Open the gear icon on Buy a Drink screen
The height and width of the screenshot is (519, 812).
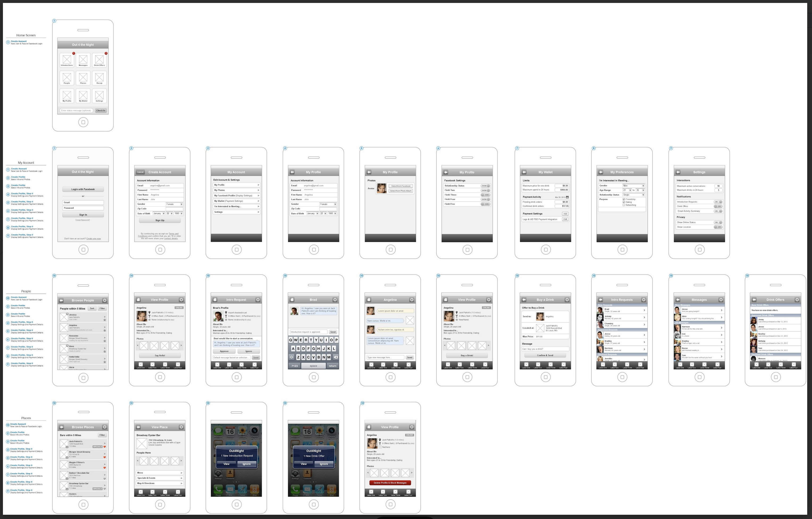tap(567, 300)
